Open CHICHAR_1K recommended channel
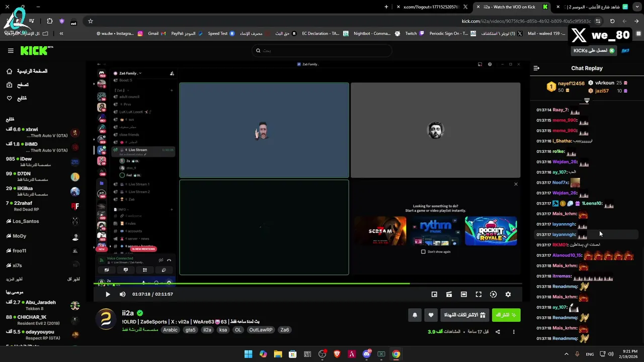This screenshot has height=362, width=644. (x=43, y=320)
